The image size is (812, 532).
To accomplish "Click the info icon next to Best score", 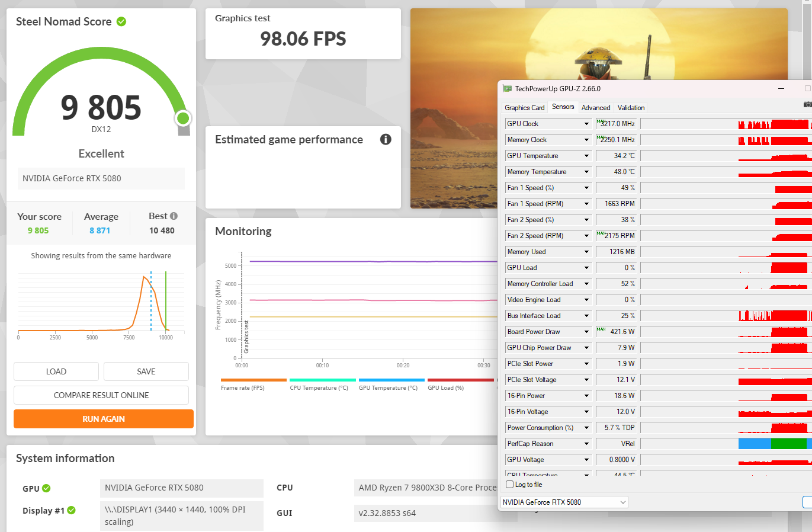I will click(x=174, y=216).
